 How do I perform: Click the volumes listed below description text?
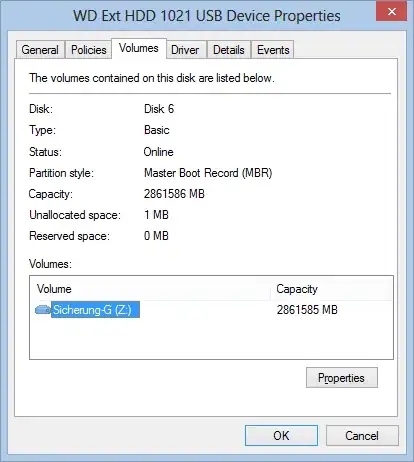pos(152,78)
